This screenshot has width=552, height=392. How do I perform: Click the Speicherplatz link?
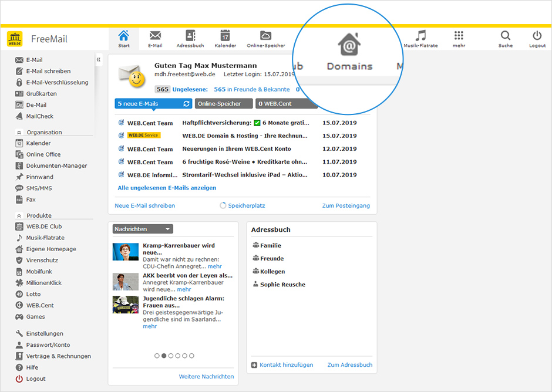[247, 205]
